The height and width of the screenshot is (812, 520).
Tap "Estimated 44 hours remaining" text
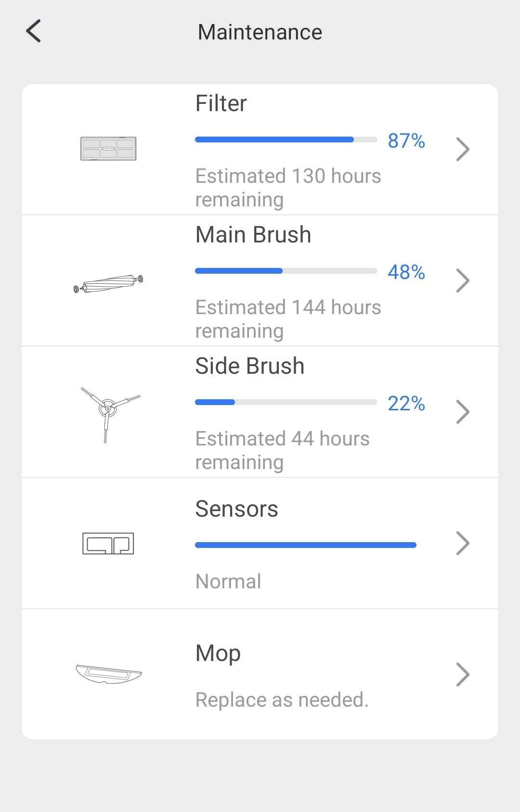click(x=283, y=450)
